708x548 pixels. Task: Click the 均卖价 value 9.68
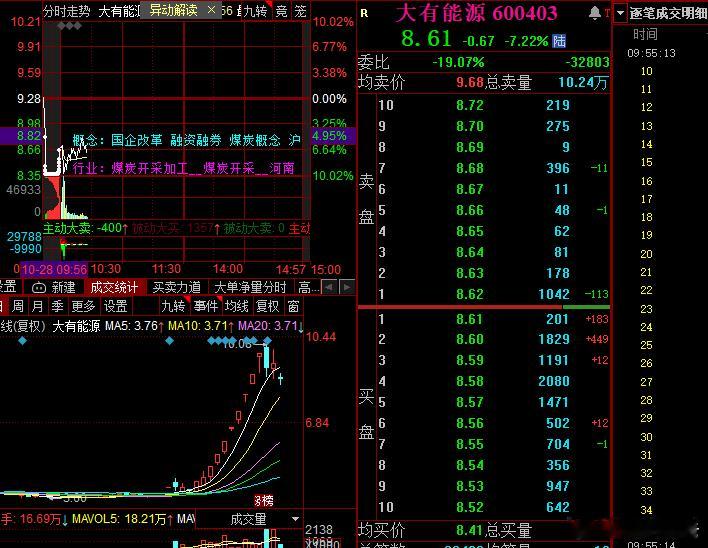coord(470,82)
